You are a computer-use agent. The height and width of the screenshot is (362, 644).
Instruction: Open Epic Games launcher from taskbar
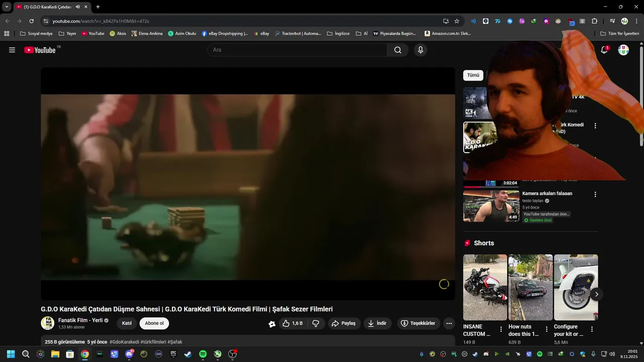(174, 354)
